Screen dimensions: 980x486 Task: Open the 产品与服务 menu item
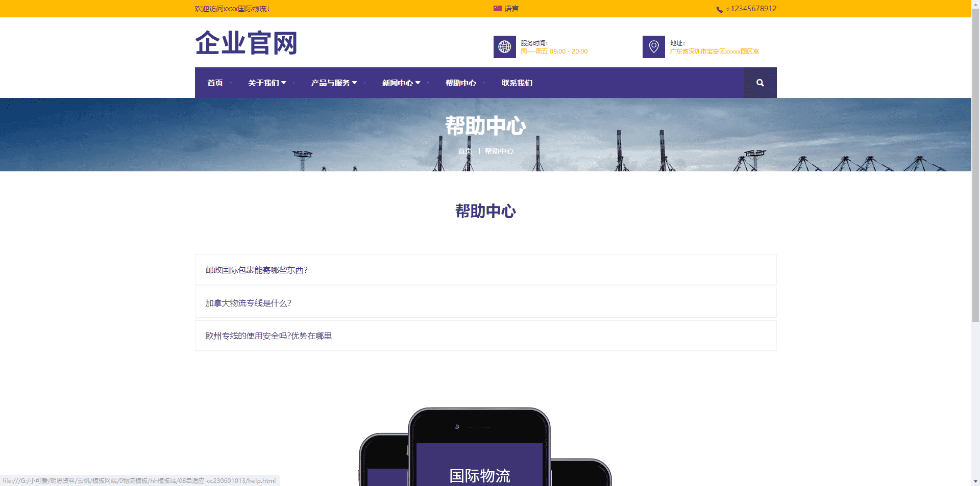[x=330, y=83]
